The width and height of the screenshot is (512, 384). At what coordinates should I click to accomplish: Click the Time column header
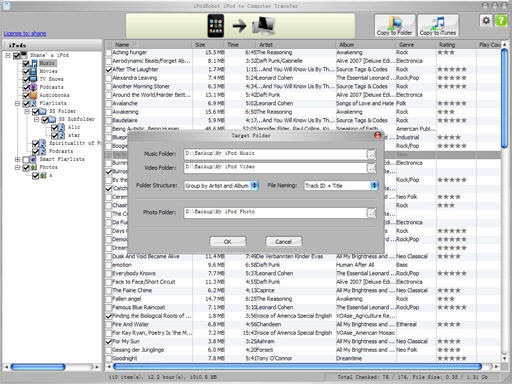(x=240, y=44)
